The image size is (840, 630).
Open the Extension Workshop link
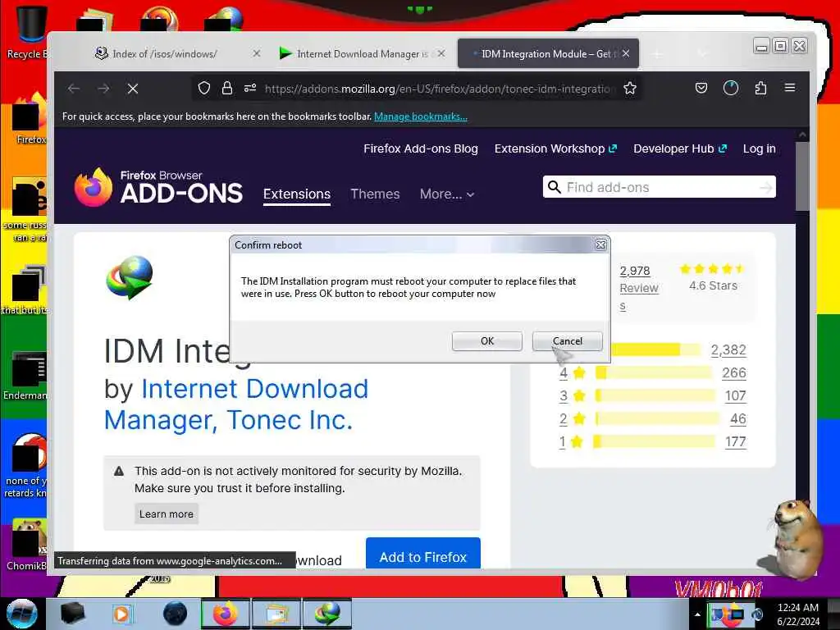click(555, 149)
